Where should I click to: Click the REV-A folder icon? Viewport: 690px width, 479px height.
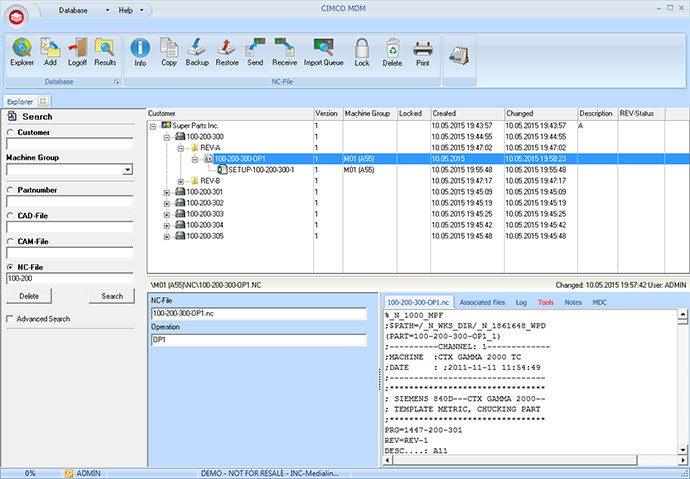click(x=195, y=148)
